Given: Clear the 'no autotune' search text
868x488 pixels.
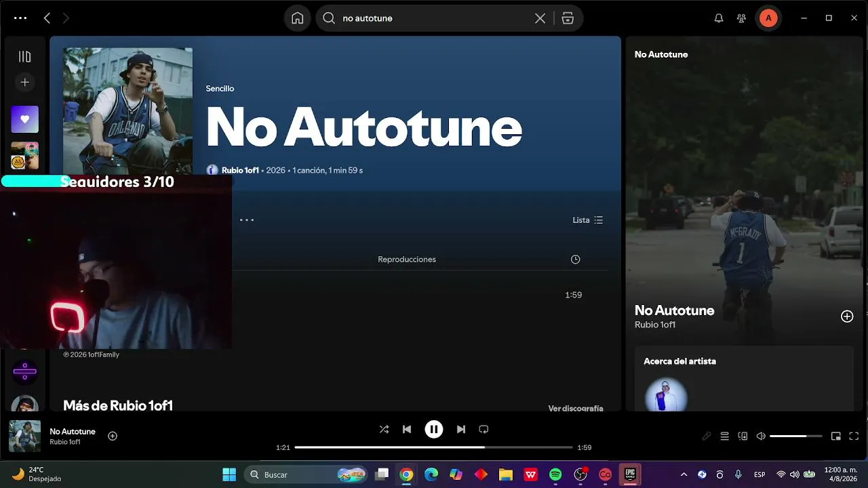Looking at the screenshot, I should point(540,18).
